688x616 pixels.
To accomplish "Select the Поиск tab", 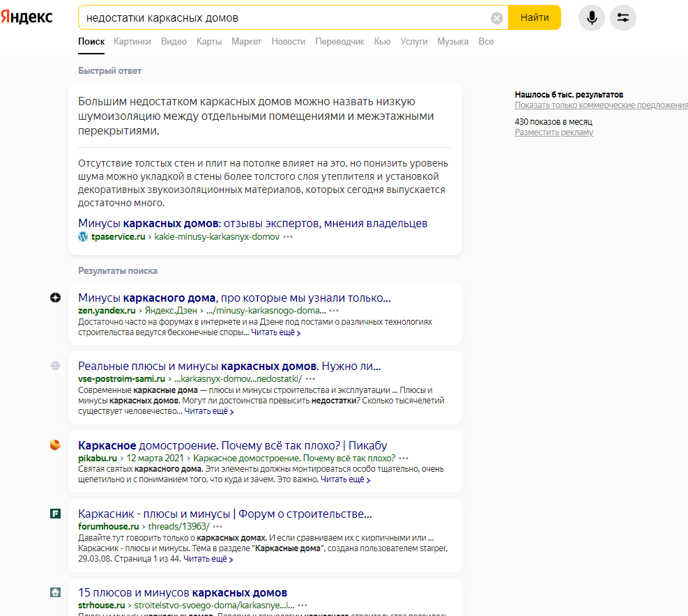I will point(91,41).
